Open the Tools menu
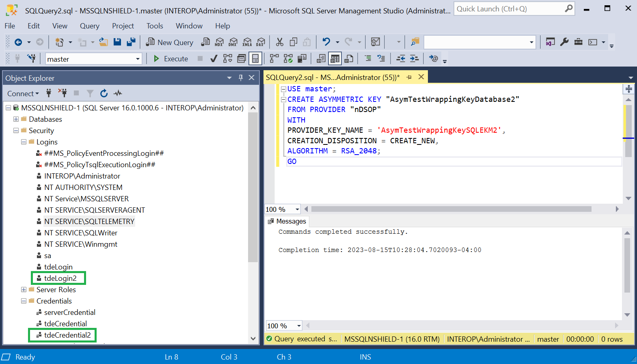The height and width of the screenshot is (364, 637). [x=155, y=26]
